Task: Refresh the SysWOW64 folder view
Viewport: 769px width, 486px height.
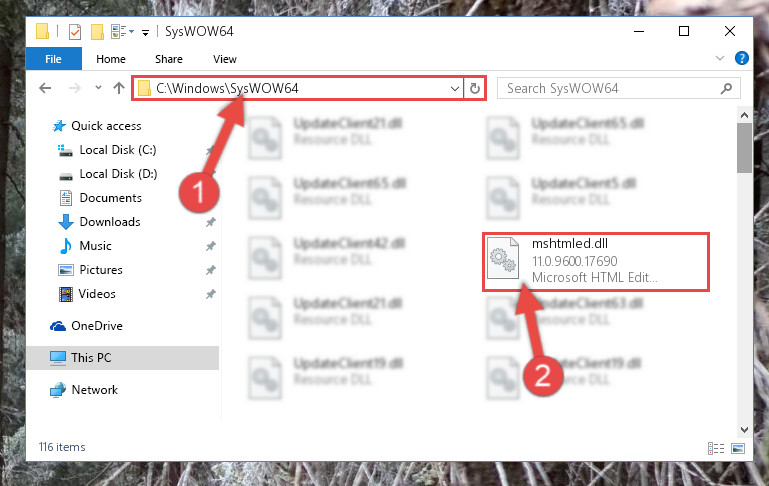Action: pyautogui.click(x=475, y=88)
